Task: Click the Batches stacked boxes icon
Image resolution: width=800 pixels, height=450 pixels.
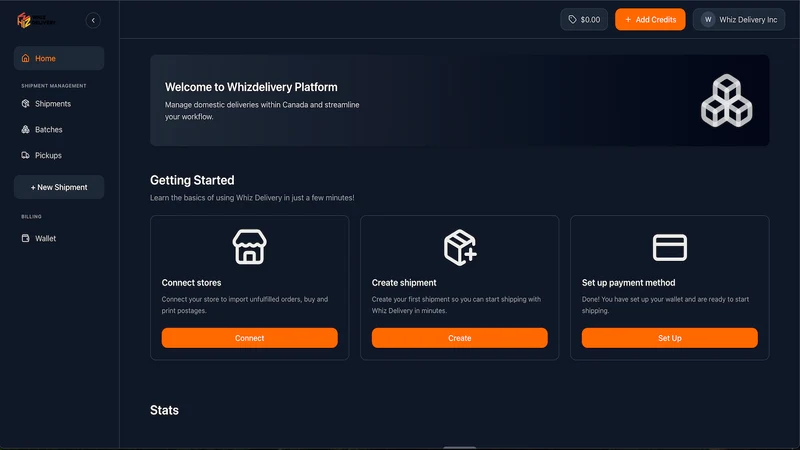Action: point(26,130)
